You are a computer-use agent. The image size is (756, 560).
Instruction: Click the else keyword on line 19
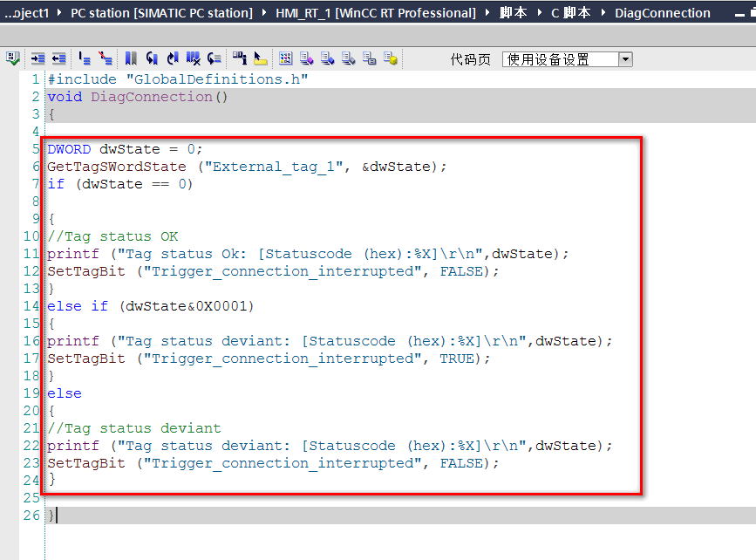point(65,393)
